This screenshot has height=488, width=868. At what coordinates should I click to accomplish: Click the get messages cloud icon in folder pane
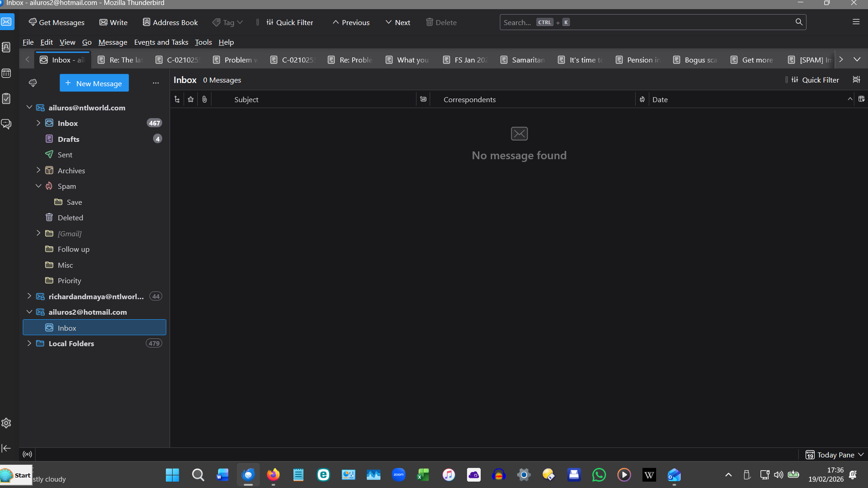[33, 83]
